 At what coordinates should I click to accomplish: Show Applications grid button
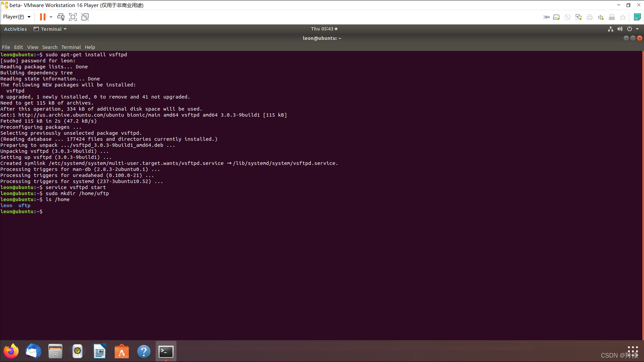[633, 351]
